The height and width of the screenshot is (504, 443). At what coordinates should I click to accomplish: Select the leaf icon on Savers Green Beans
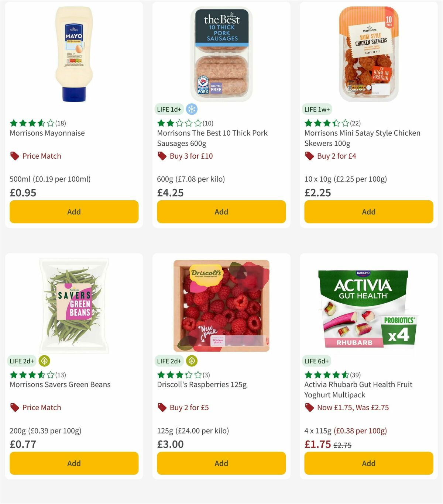click(45, 361)
